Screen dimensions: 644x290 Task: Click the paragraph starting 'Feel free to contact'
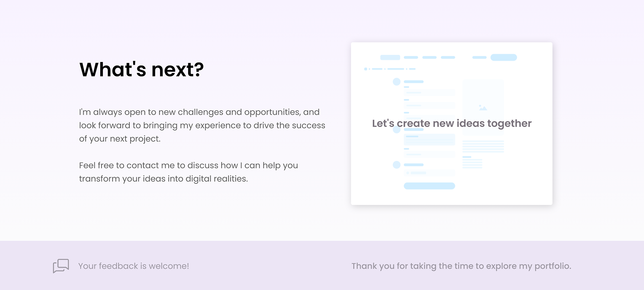click(188, 172)
